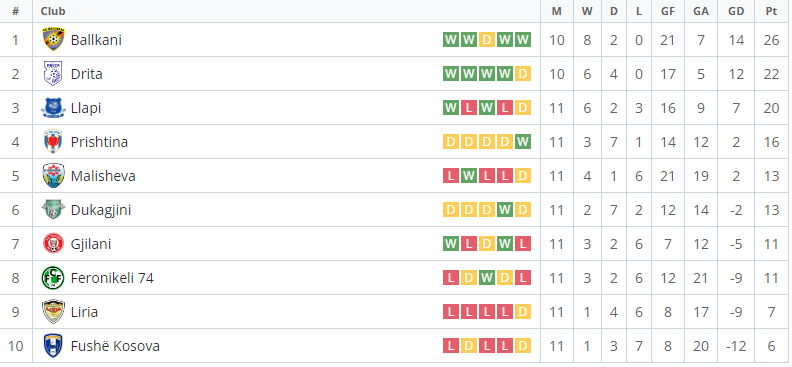Click Ballkani's yellow D form badge
The image size is (792, 367).
tap(486, 40)
